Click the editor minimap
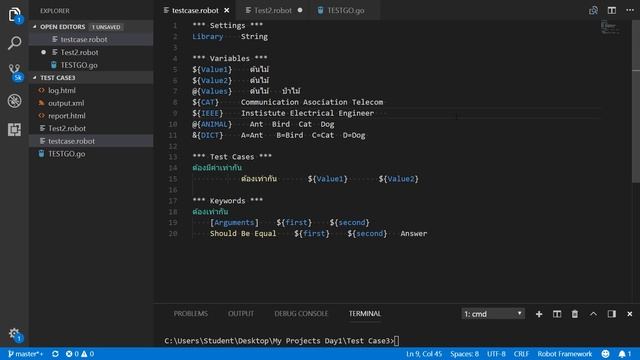This screenshot has height=360, width=640. 610,28
